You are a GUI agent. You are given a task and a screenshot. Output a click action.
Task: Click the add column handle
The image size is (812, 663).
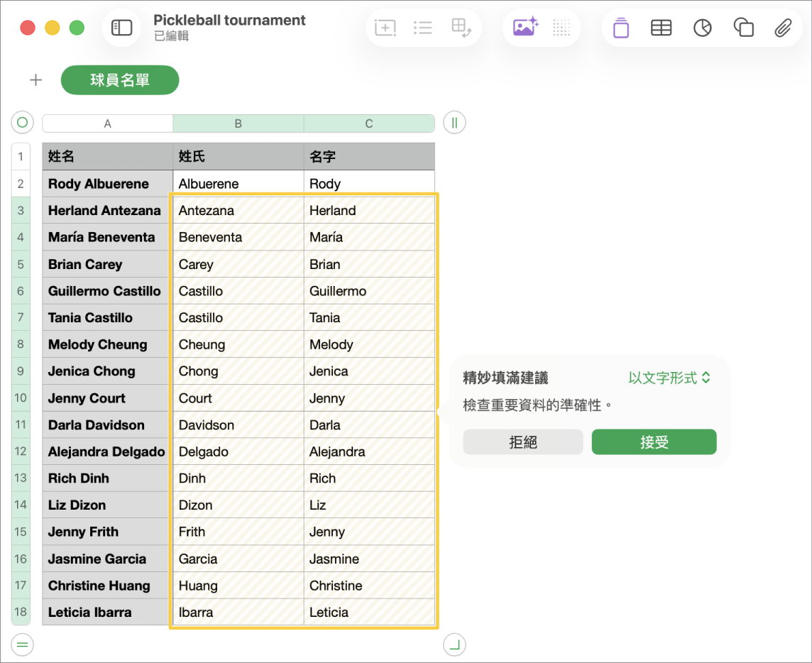pos(455,123)
